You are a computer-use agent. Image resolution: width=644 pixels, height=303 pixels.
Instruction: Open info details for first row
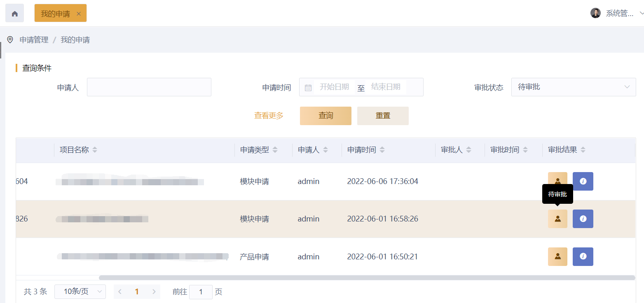point(583,181)
